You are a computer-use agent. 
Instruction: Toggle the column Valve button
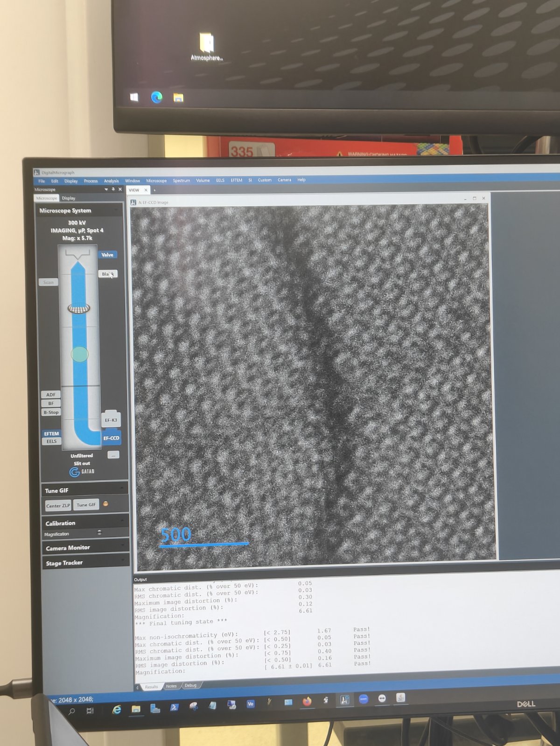point(107,255)
